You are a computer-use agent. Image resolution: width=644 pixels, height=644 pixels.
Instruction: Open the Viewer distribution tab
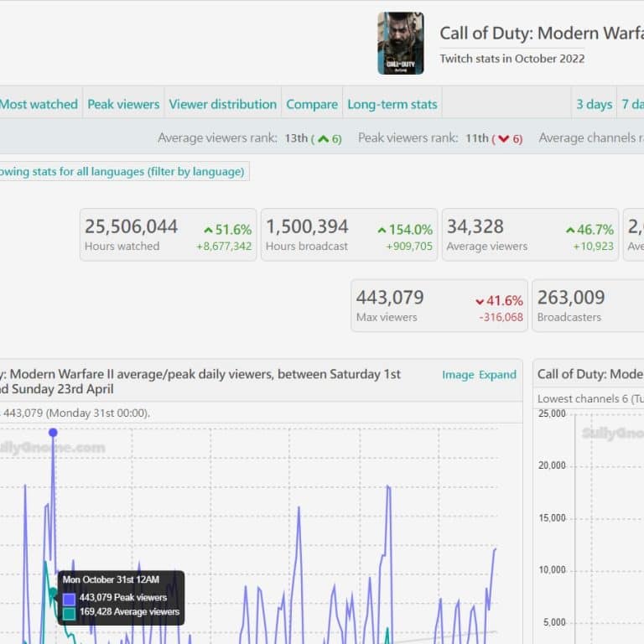pos(222,104)
